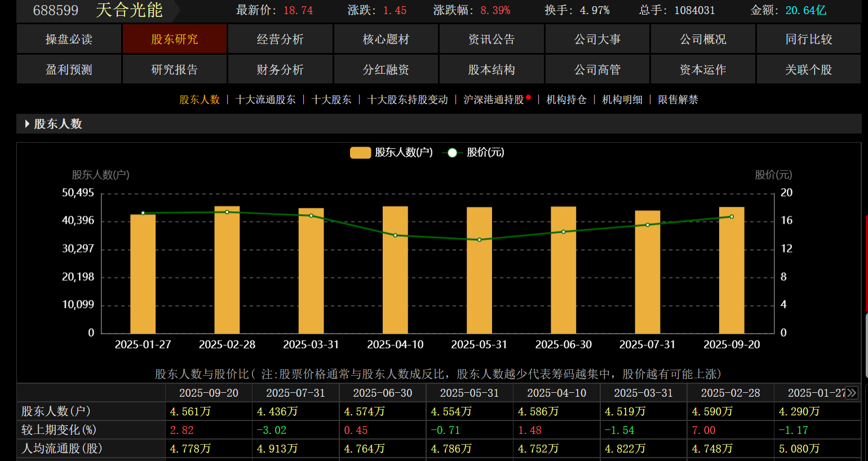Open 沪深港通持股 link
This screenshot has height=461, width=868.
494,100
